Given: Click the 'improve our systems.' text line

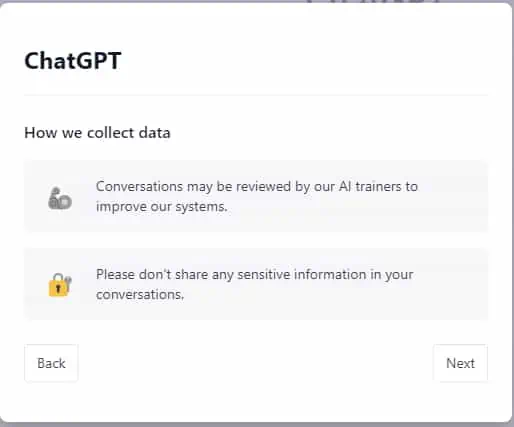Looking at the screenshot, I should click(162, 207).
